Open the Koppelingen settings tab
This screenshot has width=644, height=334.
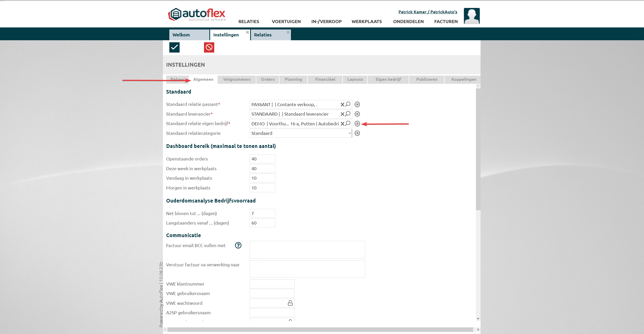click(x=464, y=79)
